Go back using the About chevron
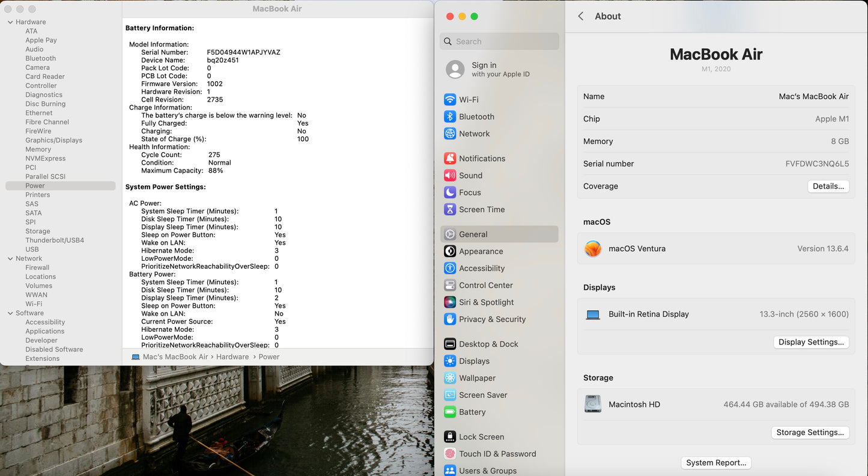The image size is (868, 476). pos(581,16)
